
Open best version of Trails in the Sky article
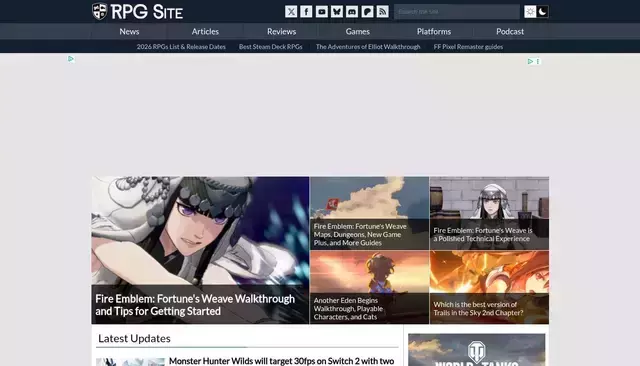tap(489, 287)
